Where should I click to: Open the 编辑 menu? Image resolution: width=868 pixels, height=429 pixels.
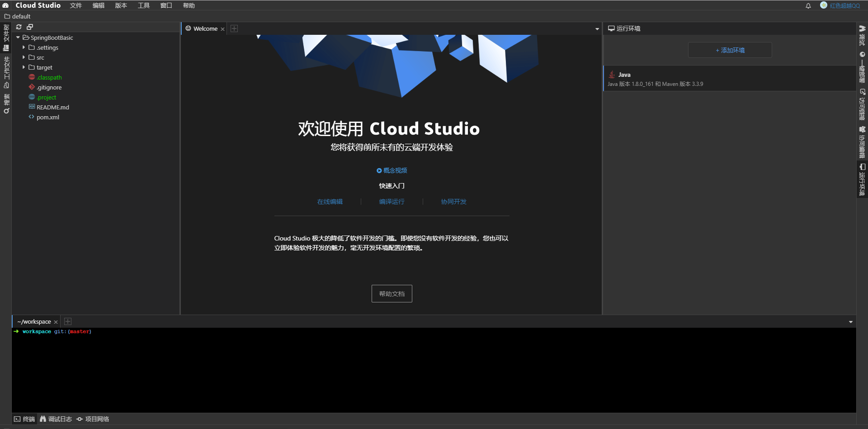99,5
